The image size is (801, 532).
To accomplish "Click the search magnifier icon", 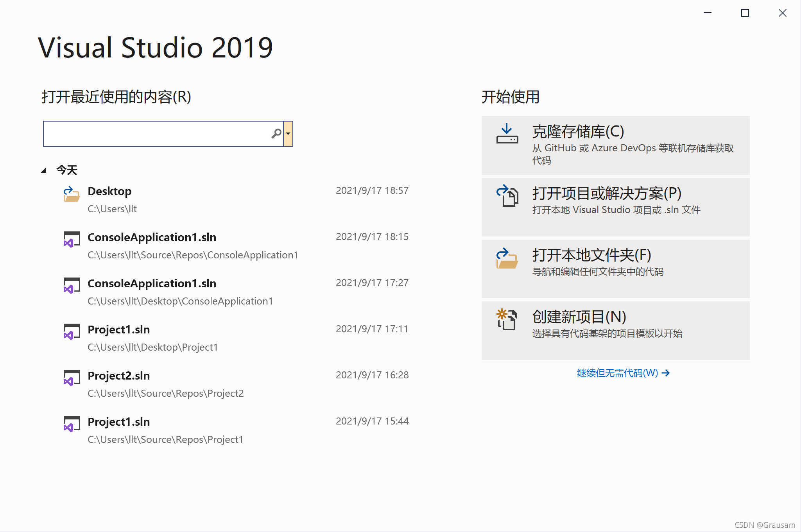I will pos(276,134).
